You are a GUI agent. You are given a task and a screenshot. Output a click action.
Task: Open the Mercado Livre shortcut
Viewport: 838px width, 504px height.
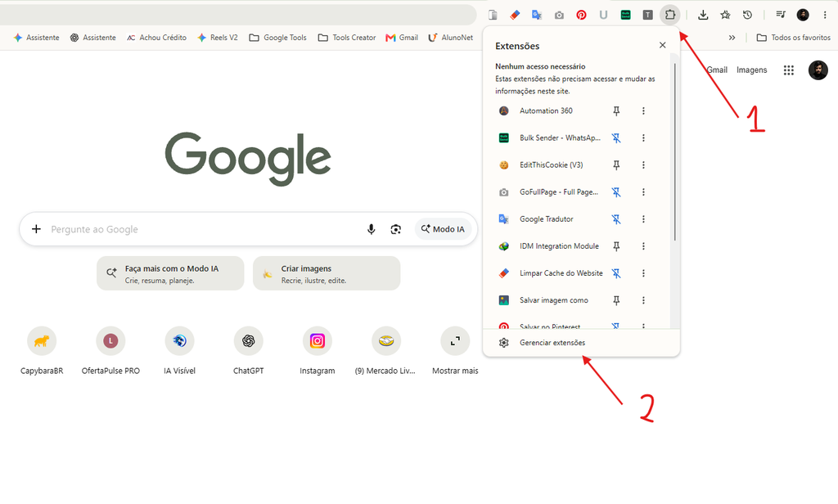pyautogui.click(x=386, y=351)
